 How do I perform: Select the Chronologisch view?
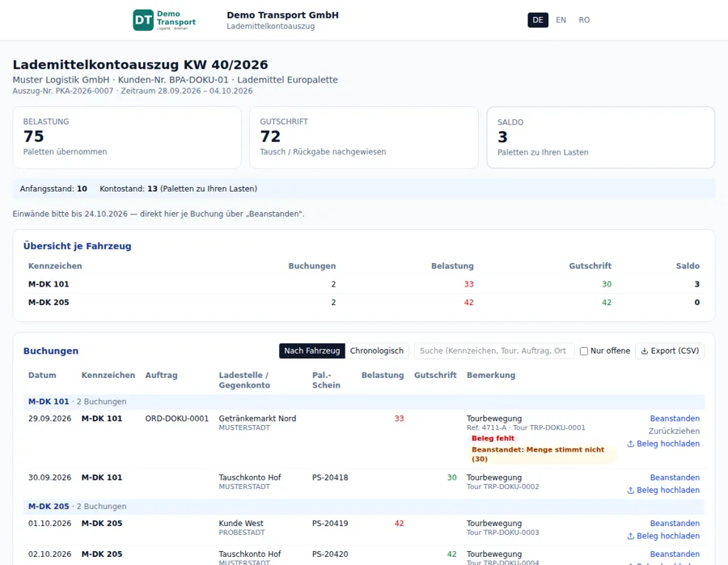[376, 350]
